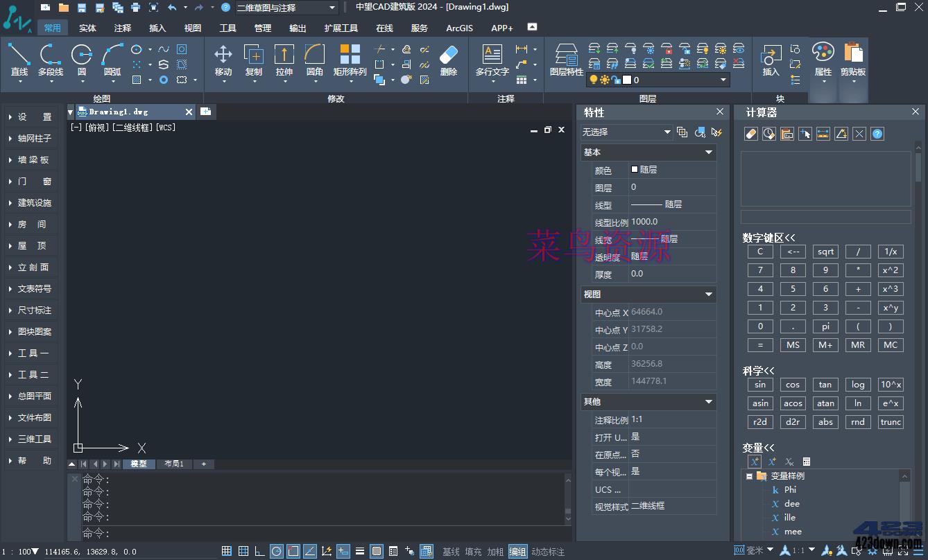Switch to the 插入 ribbon tab
Viewport: 928px width, 560px height.
click(157, 28)
